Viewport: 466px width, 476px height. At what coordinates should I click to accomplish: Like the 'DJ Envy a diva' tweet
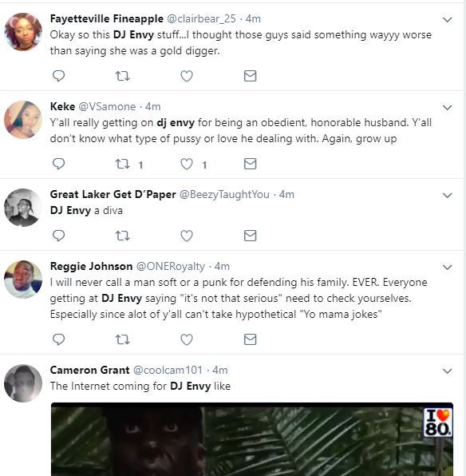187,236
